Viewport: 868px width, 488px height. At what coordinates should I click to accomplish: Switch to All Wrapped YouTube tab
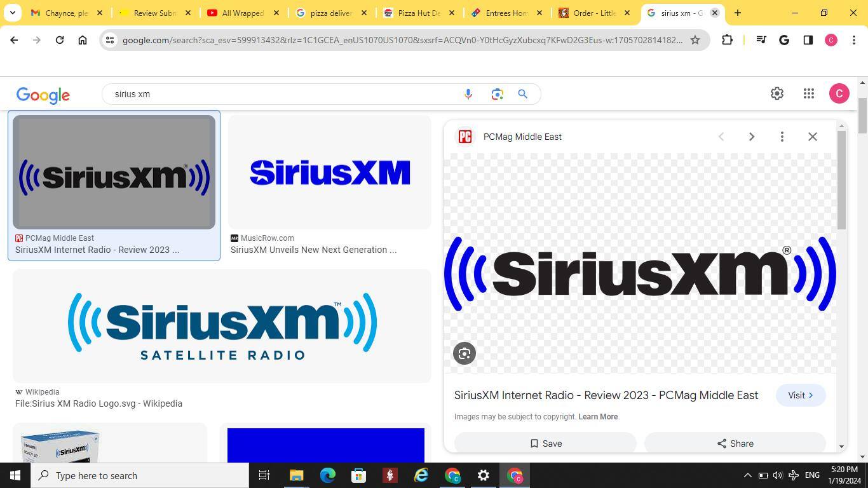point(242,13)
